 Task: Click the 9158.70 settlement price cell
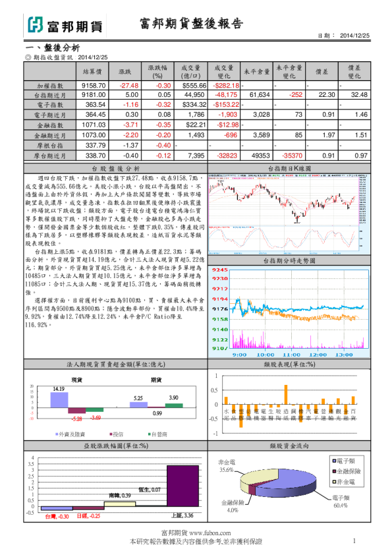click(x=94, y=86)
